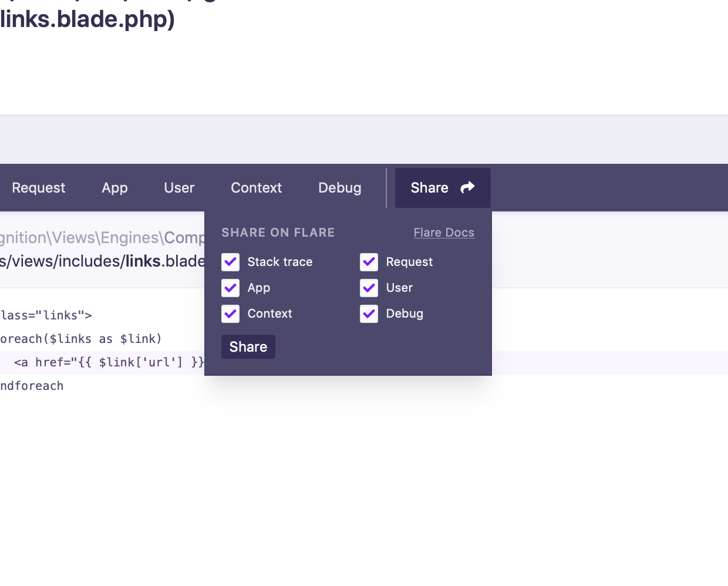Click the SHARE ON FLARE heading
Viewport: 728px width, 586px height.
pyautogui.click(x=278, y=233)
